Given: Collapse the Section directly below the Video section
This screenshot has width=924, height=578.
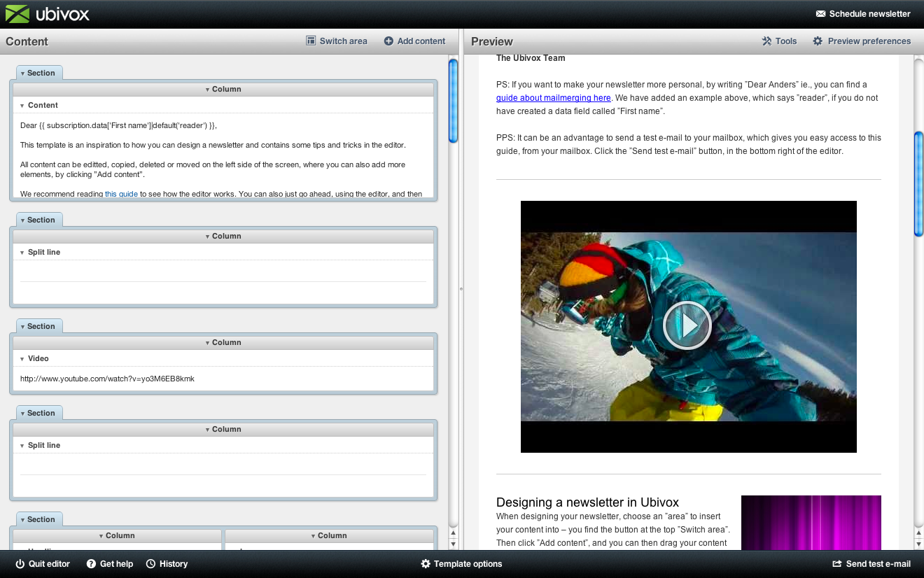Looking at the screenshot, I should point(38,413).
